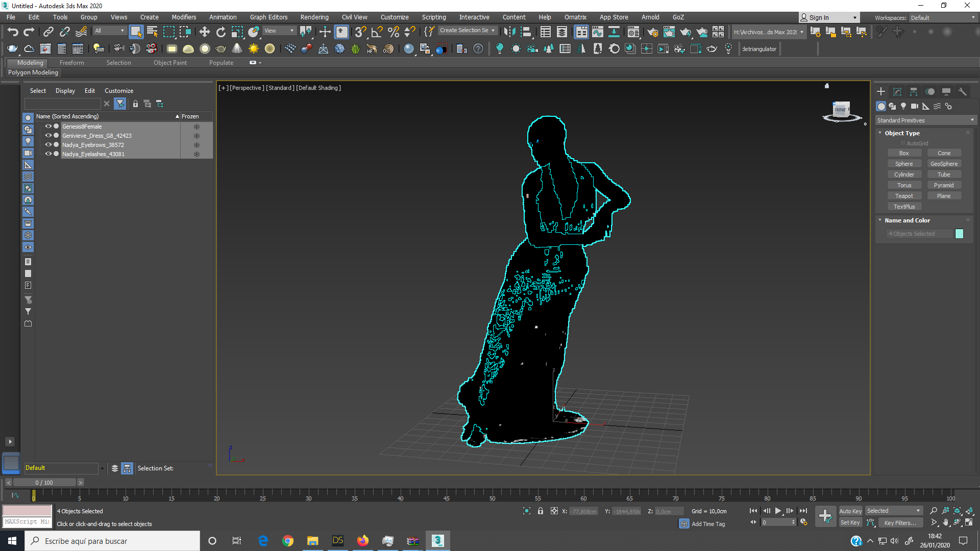Toggle visibility of Nadya_Eyebrows_38572
This screenshot has height=551, width=980.
point(48,145)
